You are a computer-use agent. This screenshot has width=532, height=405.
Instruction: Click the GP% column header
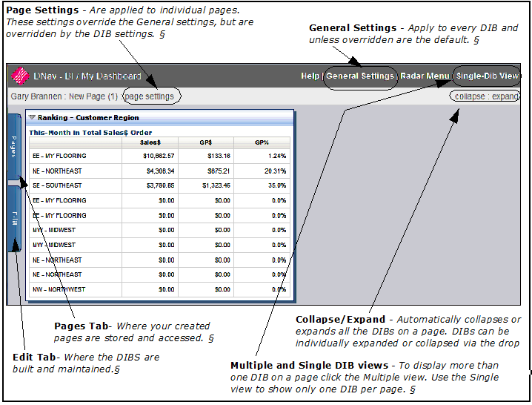(261, 142)
